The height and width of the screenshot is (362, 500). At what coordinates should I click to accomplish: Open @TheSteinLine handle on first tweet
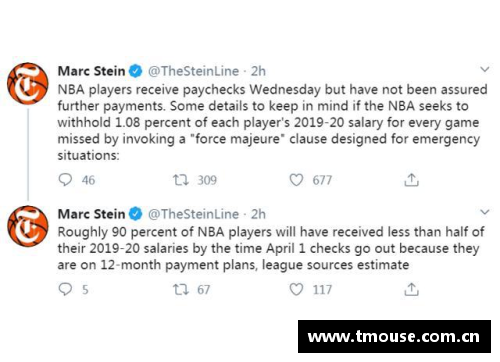193,71
